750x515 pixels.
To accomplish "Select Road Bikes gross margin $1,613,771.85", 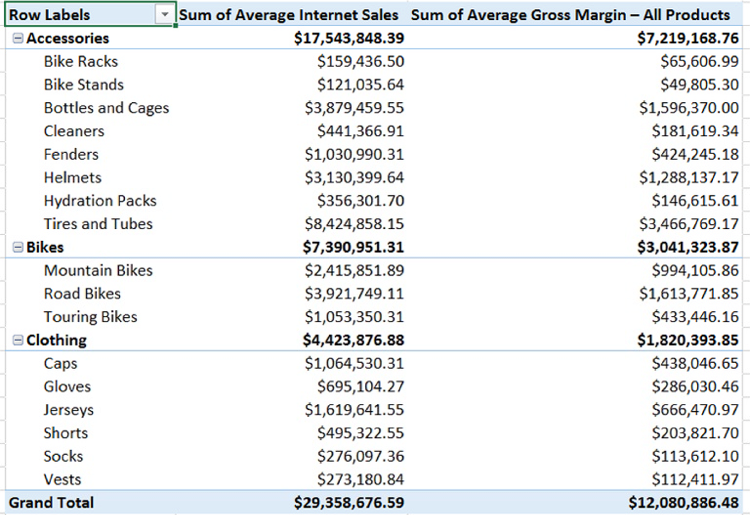I will 689,294.
